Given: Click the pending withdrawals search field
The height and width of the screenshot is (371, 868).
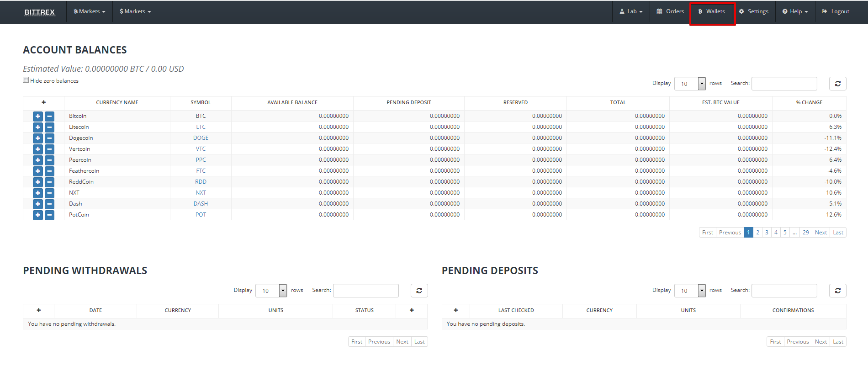Looking at the screenshot, I should [365, 291].
